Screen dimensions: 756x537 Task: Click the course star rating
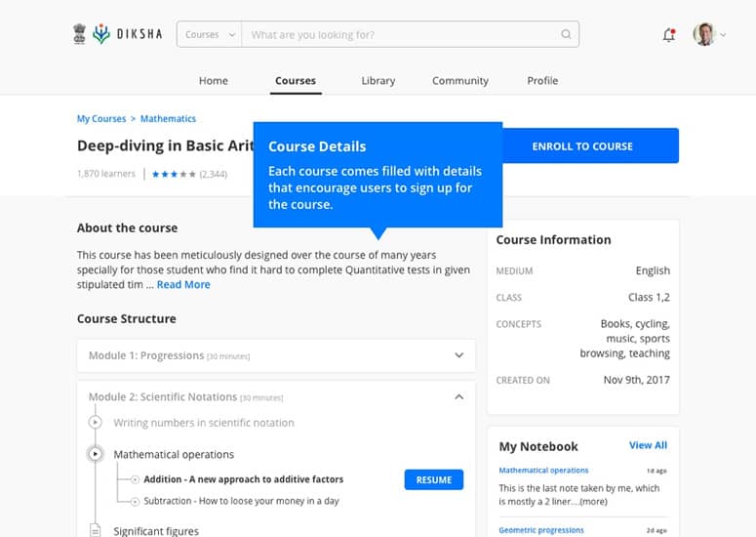click(x=173, y=174)
